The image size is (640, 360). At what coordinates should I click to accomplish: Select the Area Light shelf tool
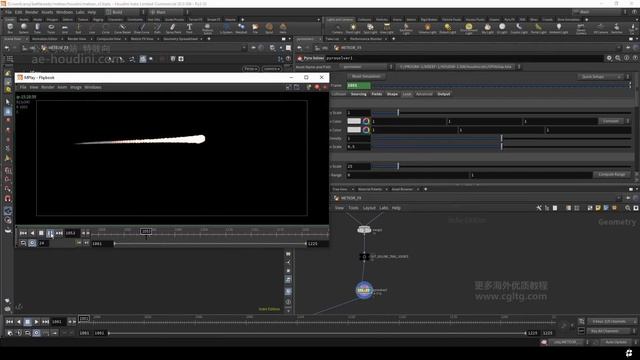tap(387, 28)
